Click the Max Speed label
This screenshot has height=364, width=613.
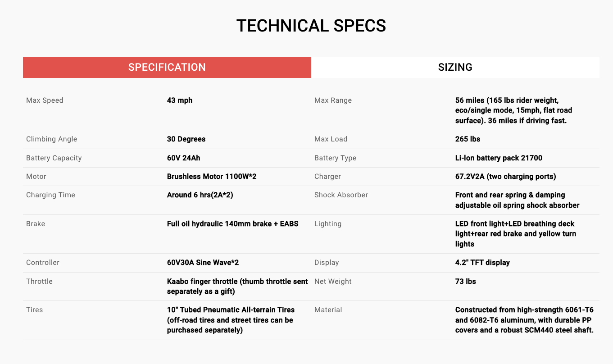pyautogui.click(x=45, y=100)
